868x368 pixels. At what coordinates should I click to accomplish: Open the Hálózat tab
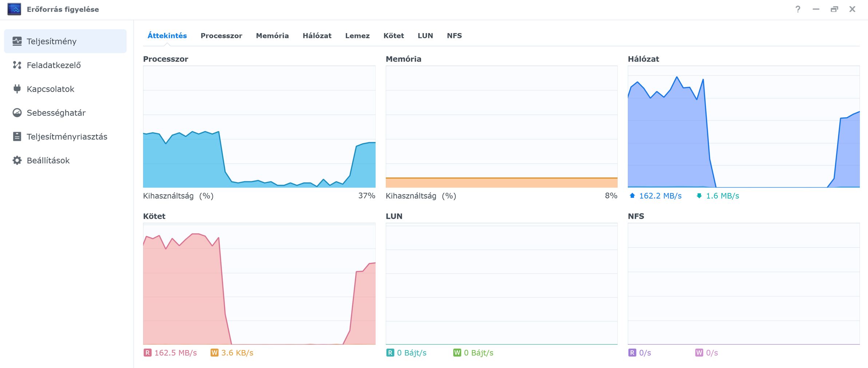coord(317,36)
